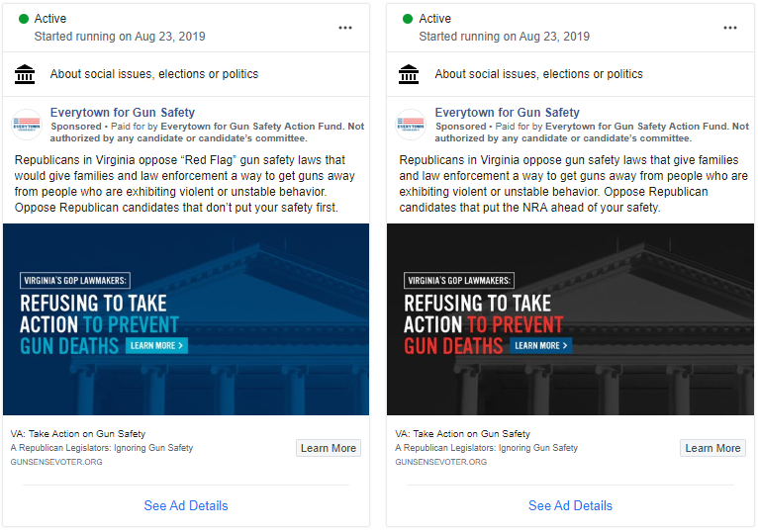758x532 pixels.
Task: Open See Ad Details for right ad
Action: [570, 505]
